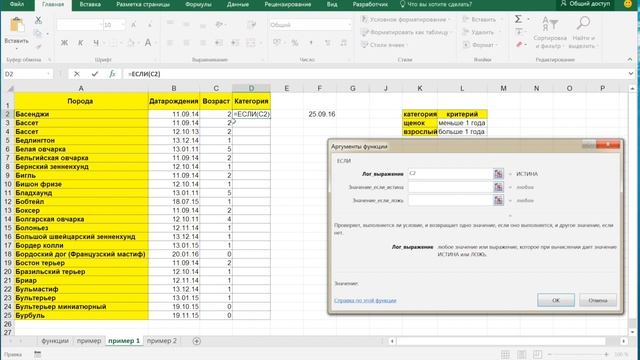Toggle bold Ж formatting

tap(64, 42)
